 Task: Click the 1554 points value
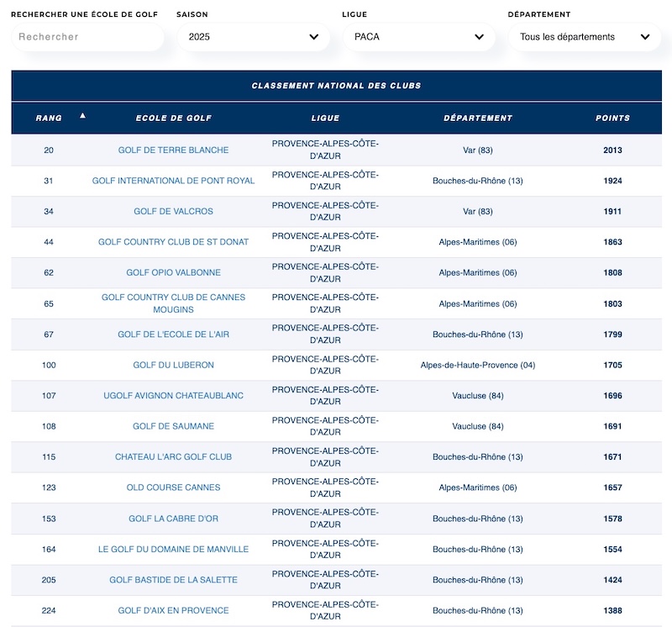[612, 549]
